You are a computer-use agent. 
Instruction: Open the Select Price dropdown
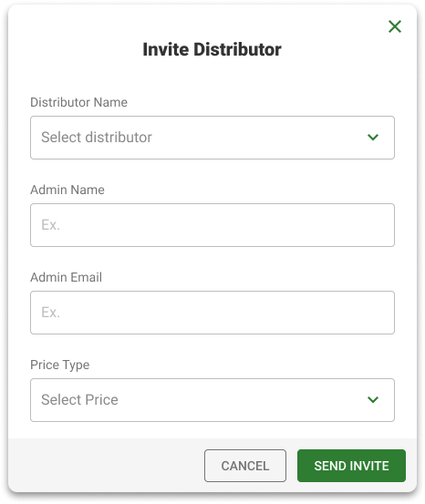(212, 400)
